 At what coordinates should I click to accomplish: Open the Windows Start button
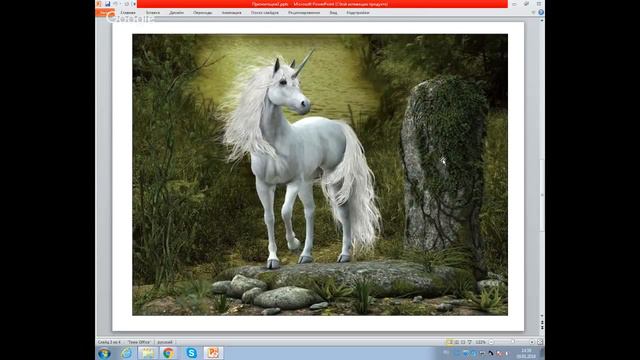pos(104,353)
